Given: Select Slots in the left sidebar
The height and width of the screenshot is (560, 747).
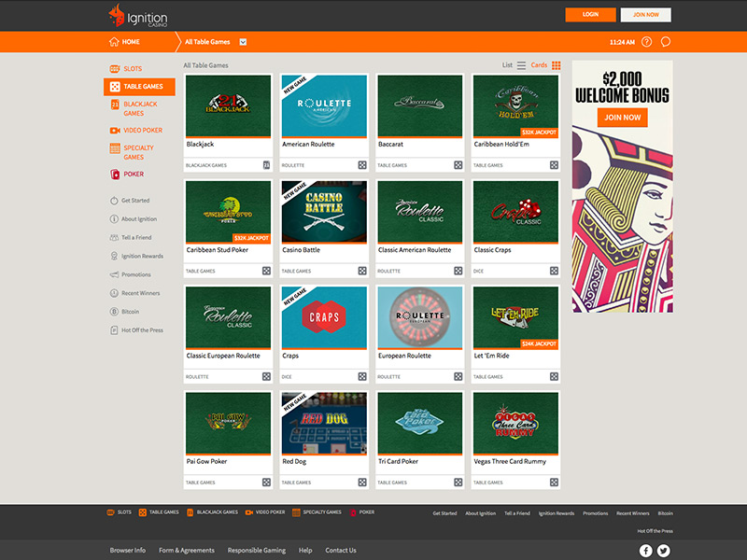Looking at the screenshot, I should pyautogui.click(x=133, y=69).
